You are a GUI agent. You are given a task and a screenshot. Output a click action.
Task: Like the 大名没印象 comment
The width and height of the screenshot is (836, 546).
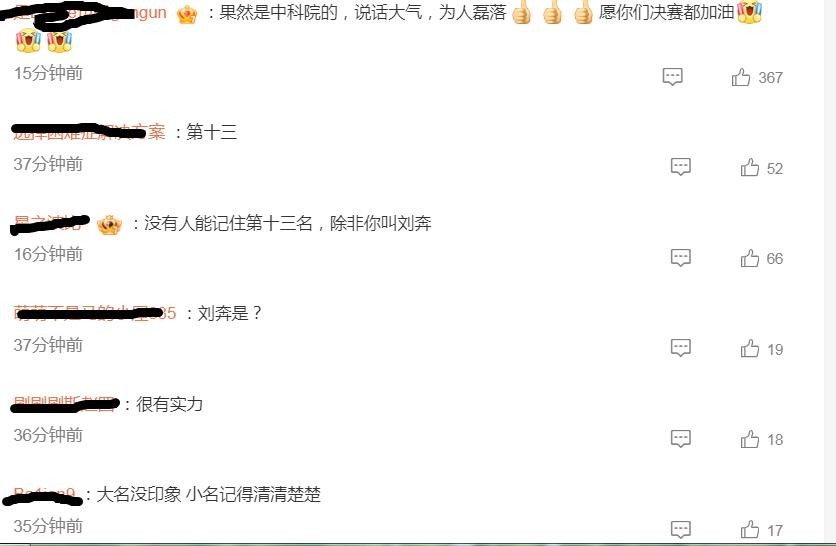coord(749,529)
